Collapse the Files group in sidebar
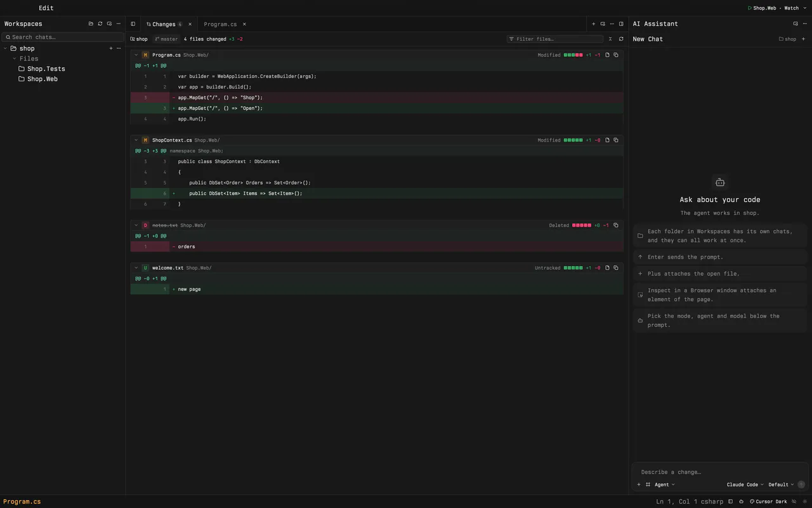Viewport: 812px width, 508px height. click(15, 58)
